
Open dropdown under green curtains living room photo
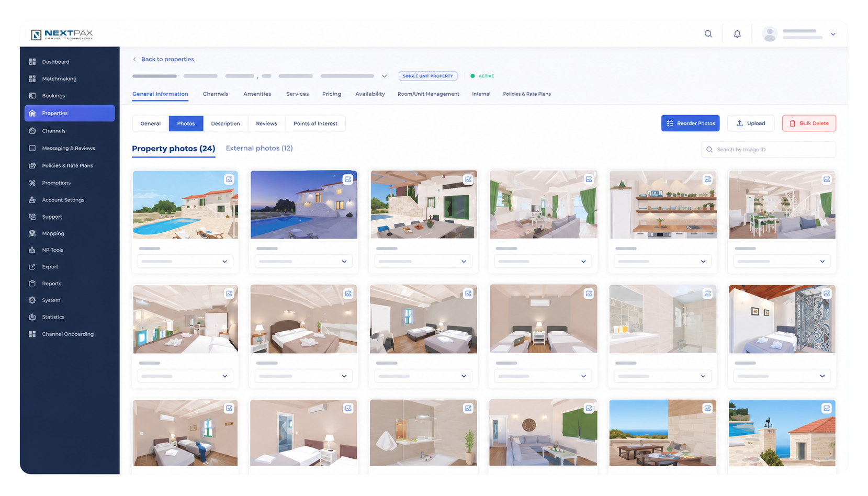[543, 261]
